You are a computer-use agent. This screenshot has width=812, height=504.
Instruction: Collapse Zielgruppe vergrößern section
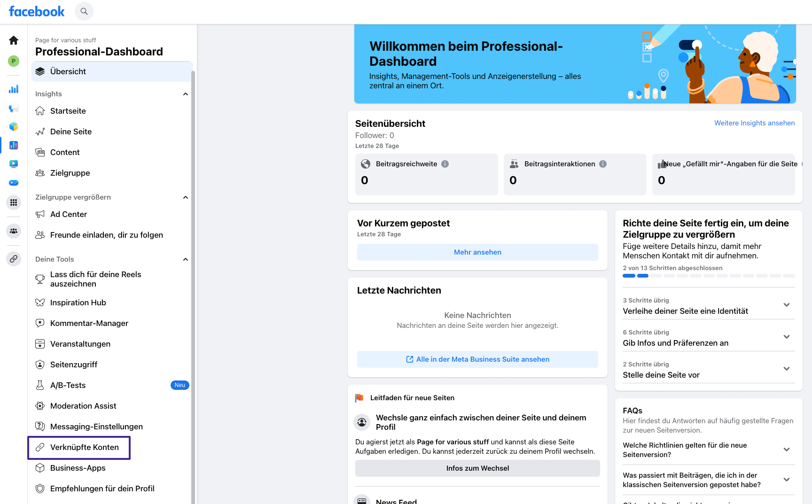[186, 197]
